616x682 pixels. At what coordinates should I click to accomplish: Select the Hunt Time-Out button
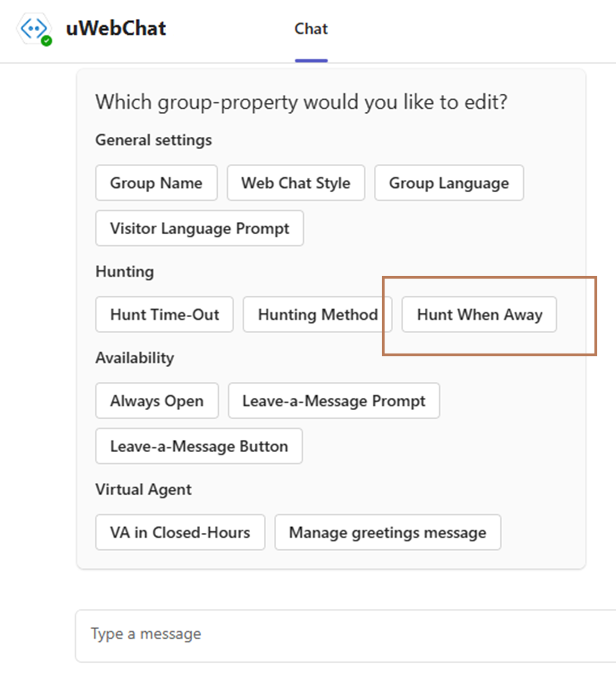point(164,314)
